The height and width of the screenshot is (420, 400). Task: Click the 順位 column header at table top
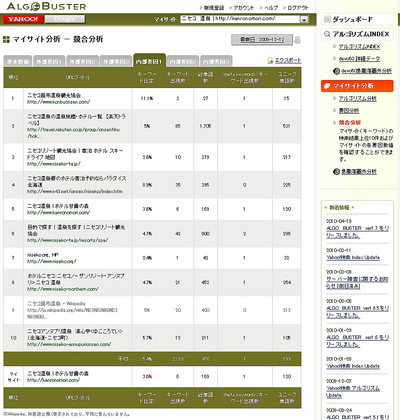coord(13,77)
